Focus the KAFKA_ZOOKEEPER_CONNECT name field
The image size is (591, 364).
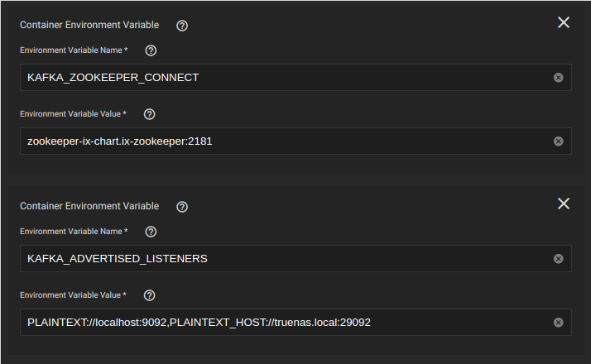point(295,78)
